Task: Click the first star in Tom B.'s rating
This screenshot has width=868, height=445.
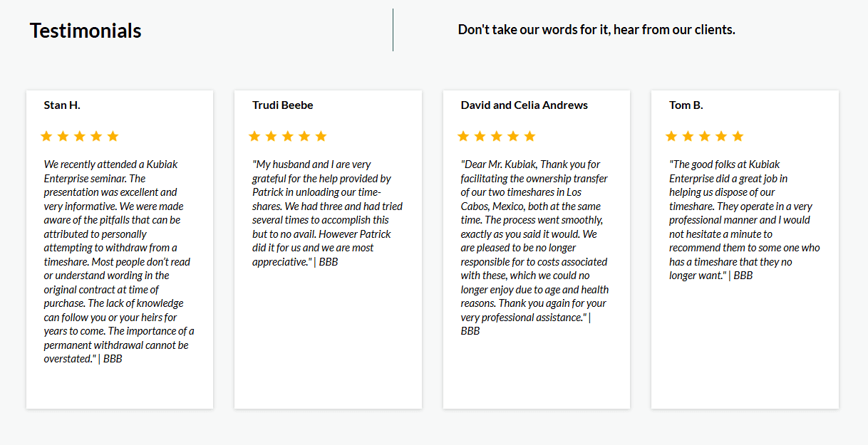Action: [x=671, y=136]
